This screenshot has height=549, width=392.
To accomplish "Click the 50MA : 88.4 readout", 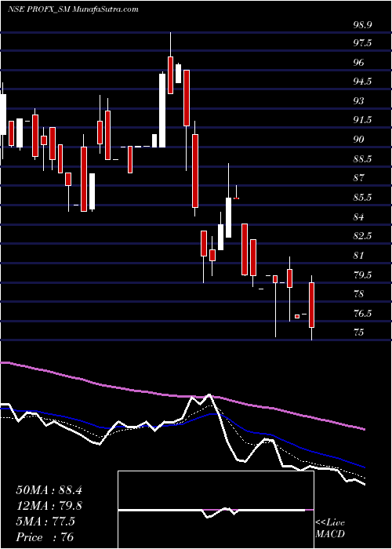I will (x=49, y=490).
